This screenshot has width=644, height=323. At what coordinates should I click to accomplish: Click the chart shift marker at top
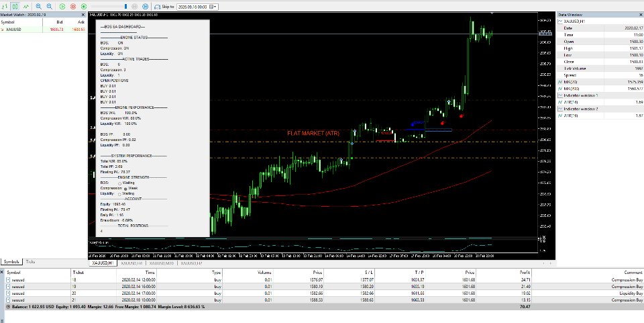tap(492, 13)
